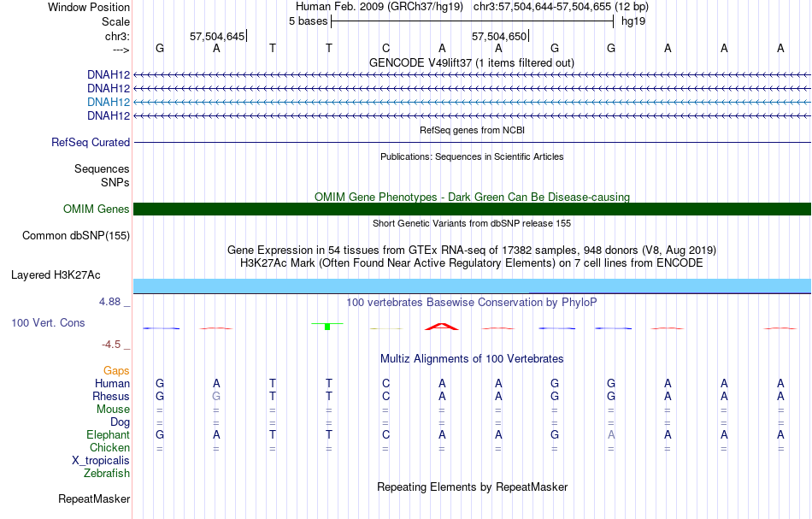The height and width of the screenshot is (519, 812).
Task: Open the 100 Vert. Cons label
Action: pos(48,322)
